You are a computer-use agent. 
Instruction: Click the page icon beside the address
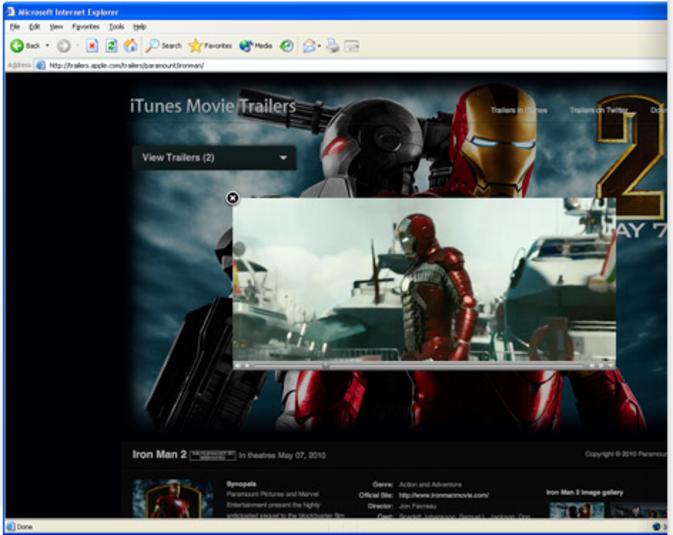[40, 65]
